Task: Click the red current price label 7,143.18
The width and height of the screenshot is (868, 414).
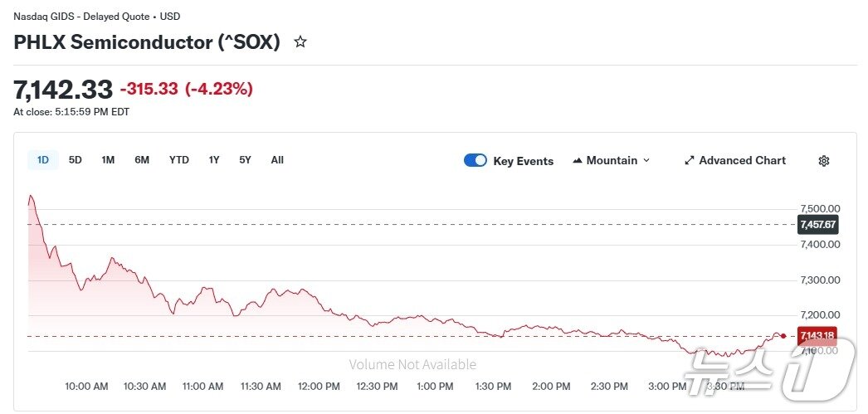Action: pyautogui.click(x=817, y=336)
